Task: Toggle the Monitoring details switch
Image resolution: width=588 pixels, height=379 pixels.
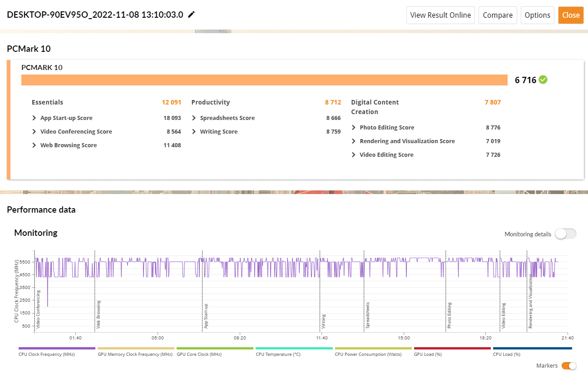Action: 566,234
